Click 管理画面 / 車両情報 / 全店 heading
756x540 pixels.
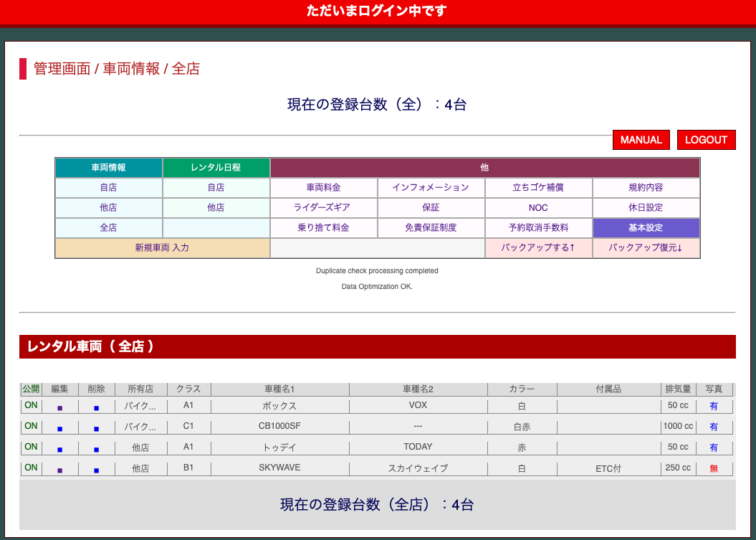pyautogui.click(x=117, y=69)
